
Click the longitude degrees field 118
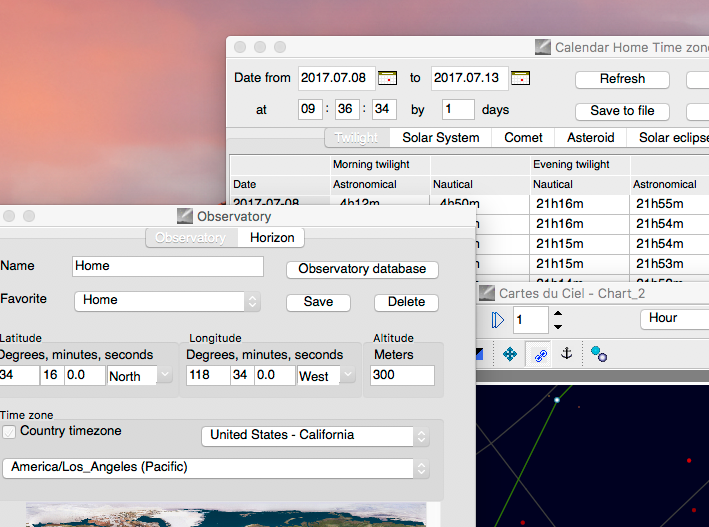coord(208,375)
